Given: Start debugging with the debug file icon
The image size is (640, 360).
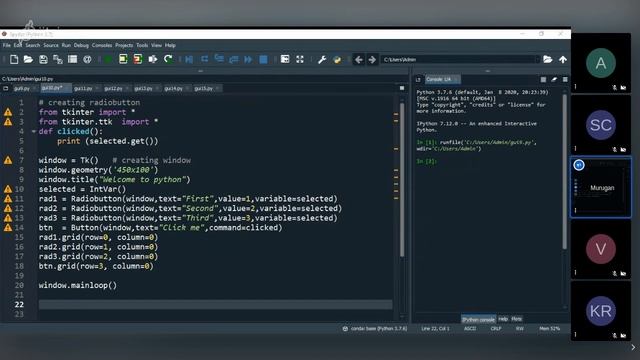Looking at the screenshot, I should tap(189, 60).
